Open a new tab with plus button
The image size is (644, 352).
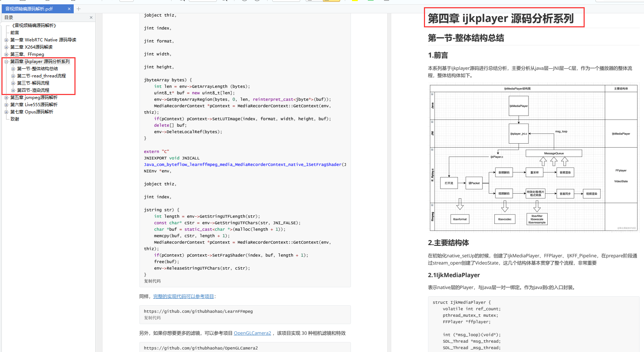pos(78,9)
